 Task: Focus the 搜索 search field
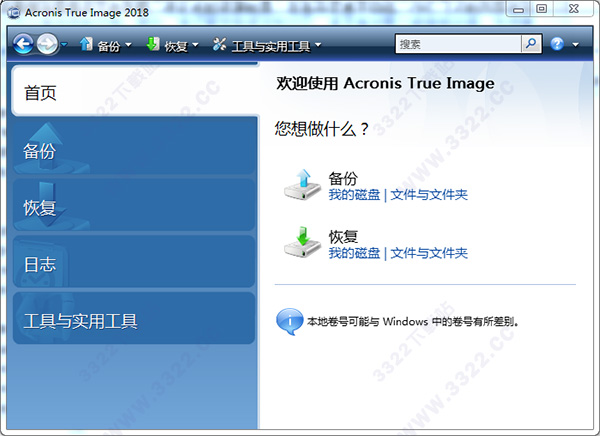coord(458,44)
